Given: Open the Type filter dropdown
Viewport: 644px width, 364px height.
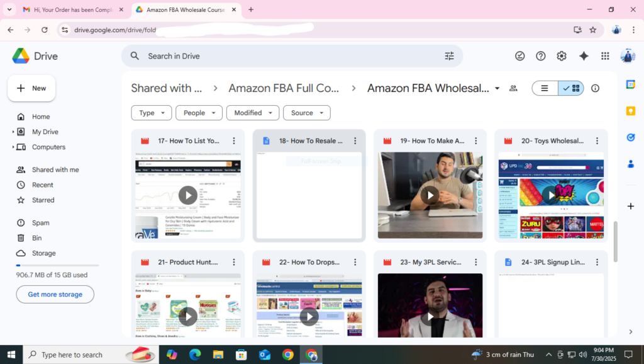Looking at the screenshot, I should [152, 113].
